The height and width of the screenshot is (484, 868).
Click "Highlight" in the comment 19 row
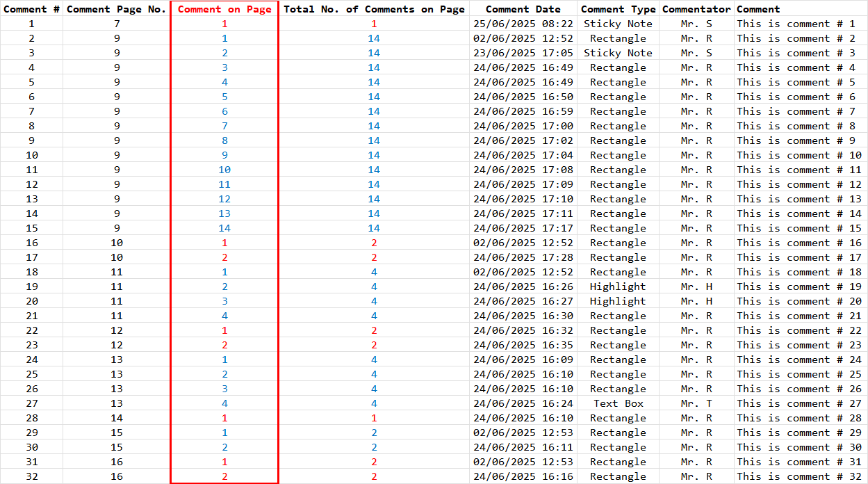tap(618, 287)
